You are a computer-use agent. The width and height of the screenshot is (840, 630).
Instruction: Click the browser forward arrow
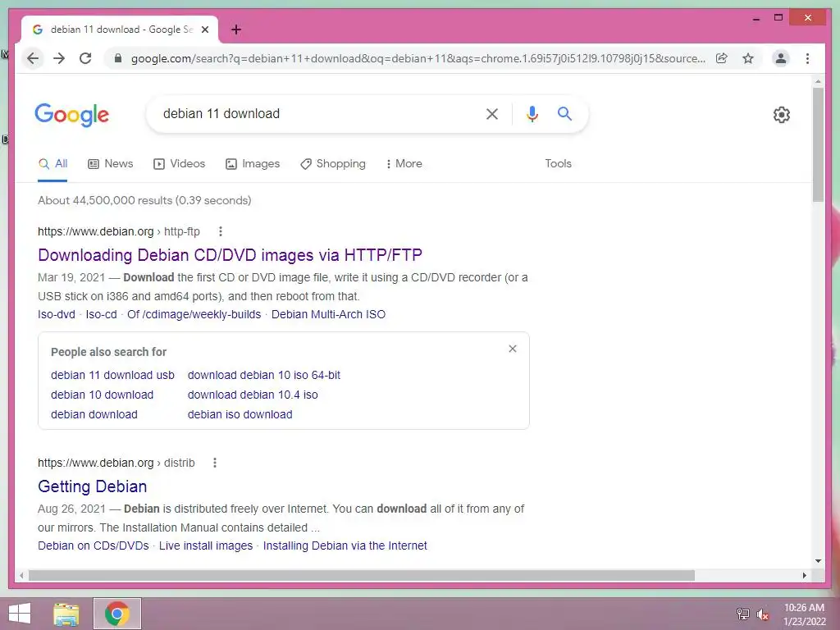pos(59,58)
